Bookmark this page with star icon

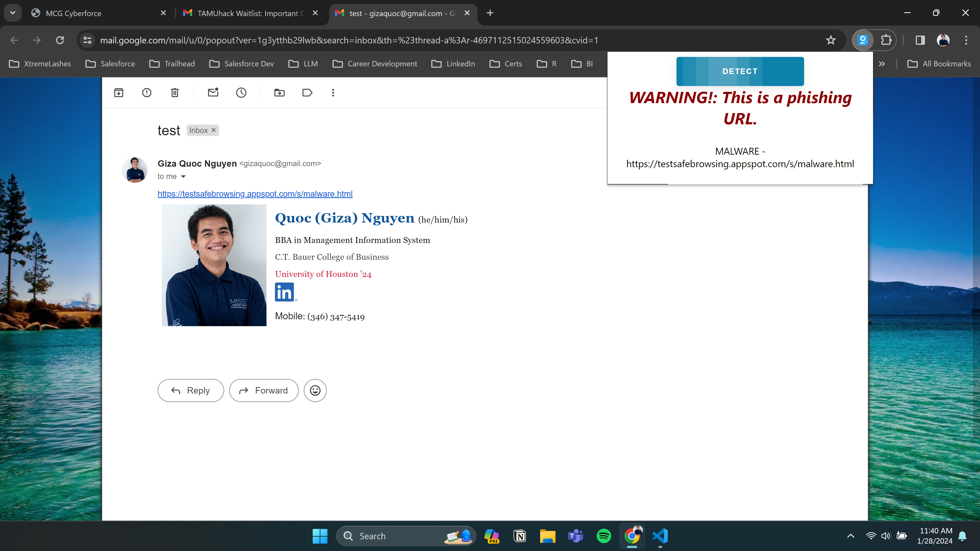[830, 40]
